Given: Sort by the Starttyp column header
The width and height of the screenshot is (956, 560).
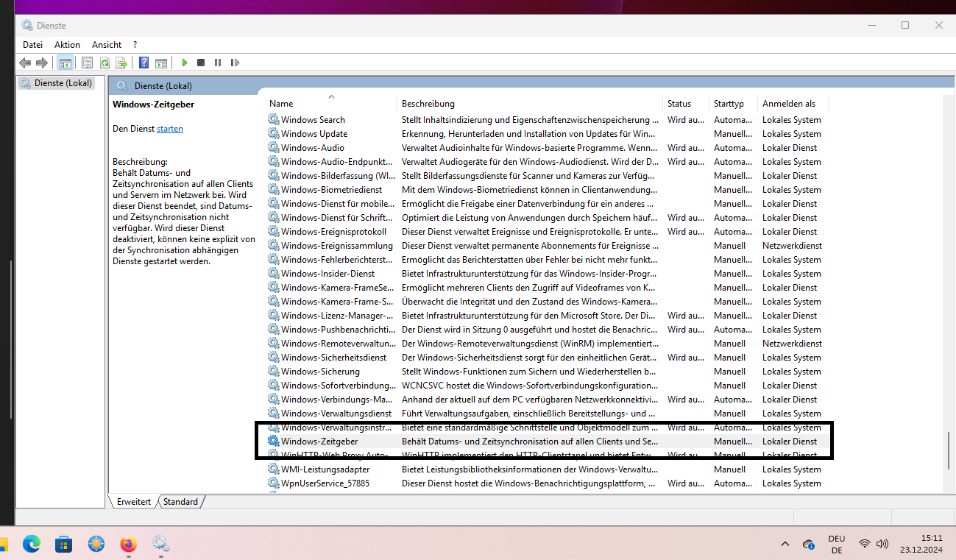Looking at the screenshot, I should click(x=733, y=104).
